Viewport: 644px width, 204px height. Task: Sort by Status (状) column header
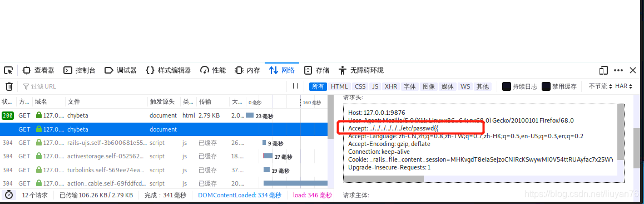[x=8, y=102]
